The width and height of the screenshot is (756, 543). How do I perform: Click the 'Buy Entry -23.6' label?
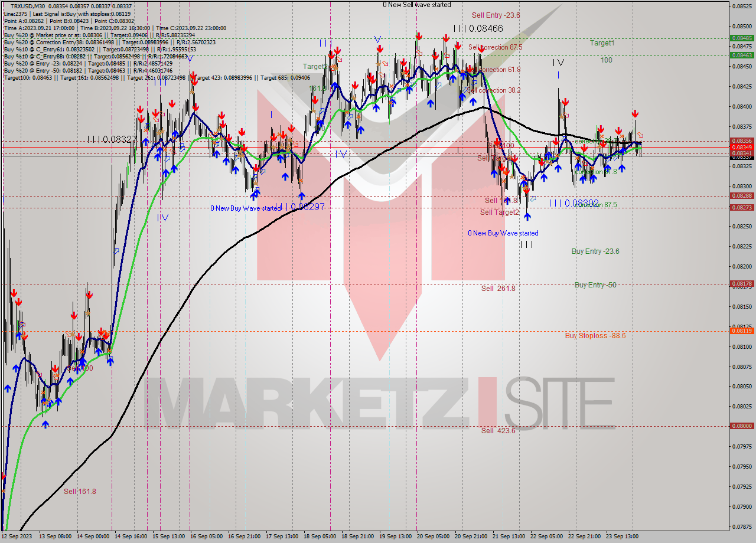tap(595, 251)
